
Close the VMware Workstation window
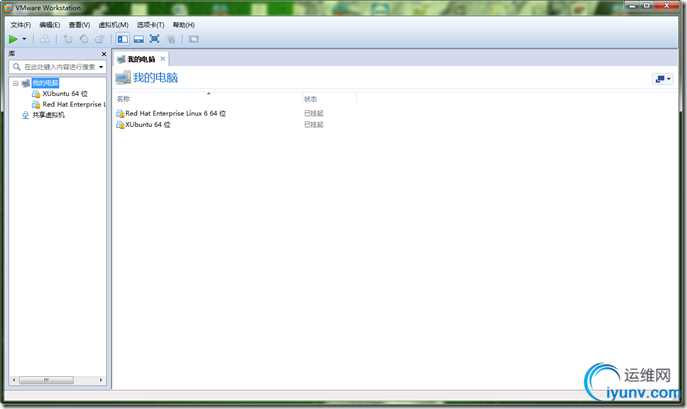coord(666,6)
